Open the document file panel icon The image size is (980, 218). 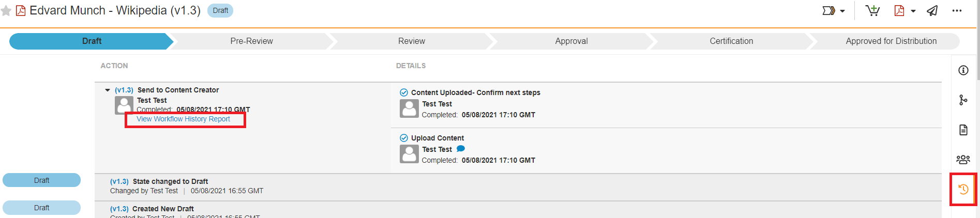963,130
